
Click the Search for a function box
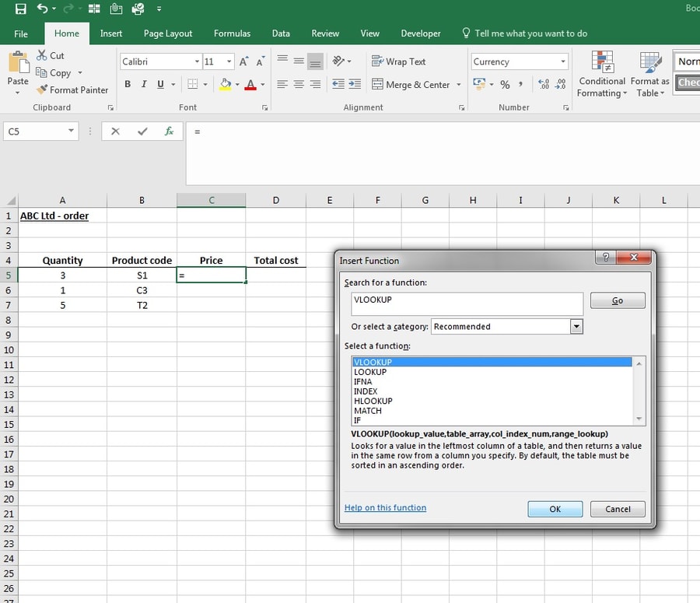coord(467,303)
